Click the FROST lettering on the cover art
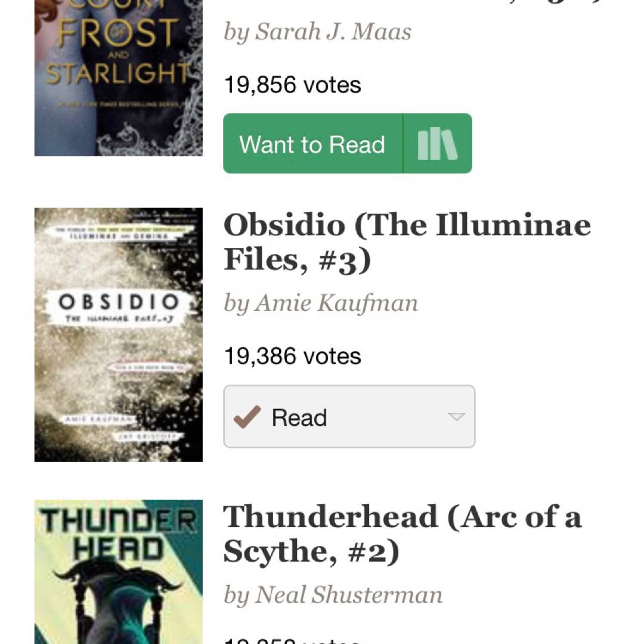 click(118, 33)
